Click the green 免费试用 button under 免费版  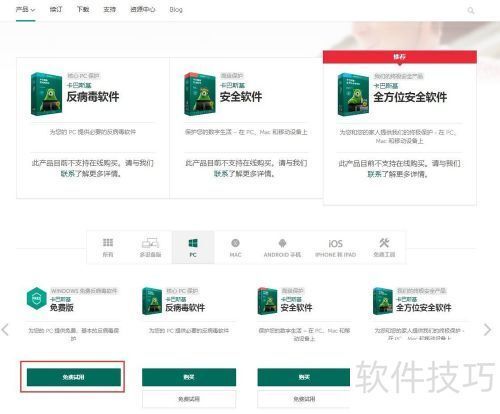coord(74,377)
